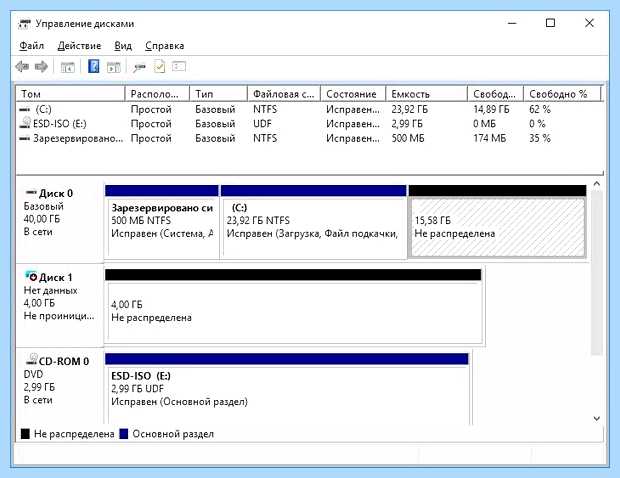The image size is (620, 478).
Task: Select the 500 МБ reserved partition block
Action: 162,222
